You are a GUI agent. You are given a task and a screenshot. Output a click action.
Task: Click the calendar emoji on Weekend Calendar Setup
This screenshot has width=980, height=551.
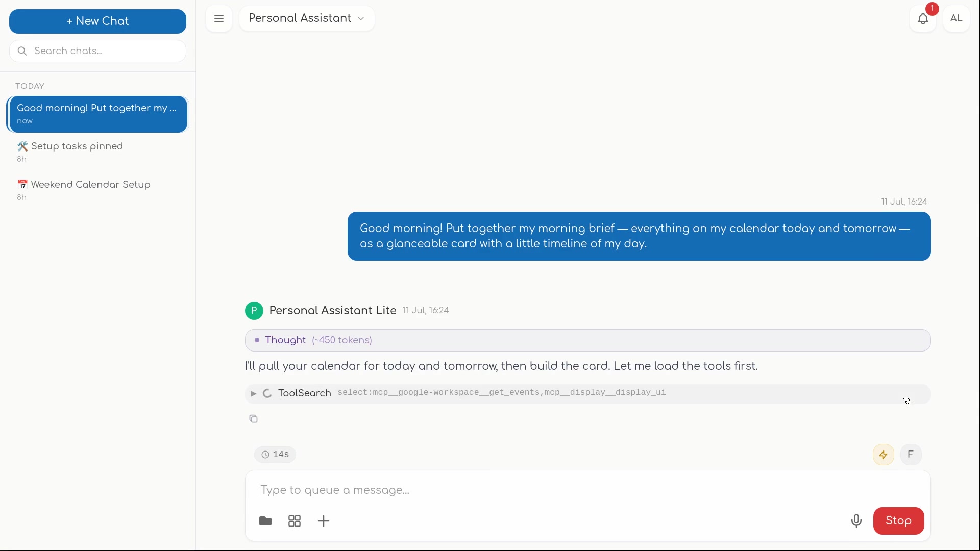pos(22,185)
